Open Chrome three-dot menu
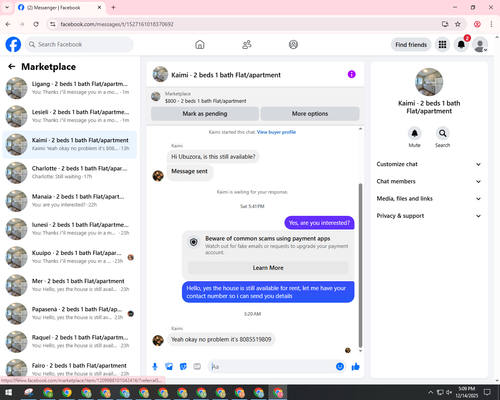 (x=491, y=24)
